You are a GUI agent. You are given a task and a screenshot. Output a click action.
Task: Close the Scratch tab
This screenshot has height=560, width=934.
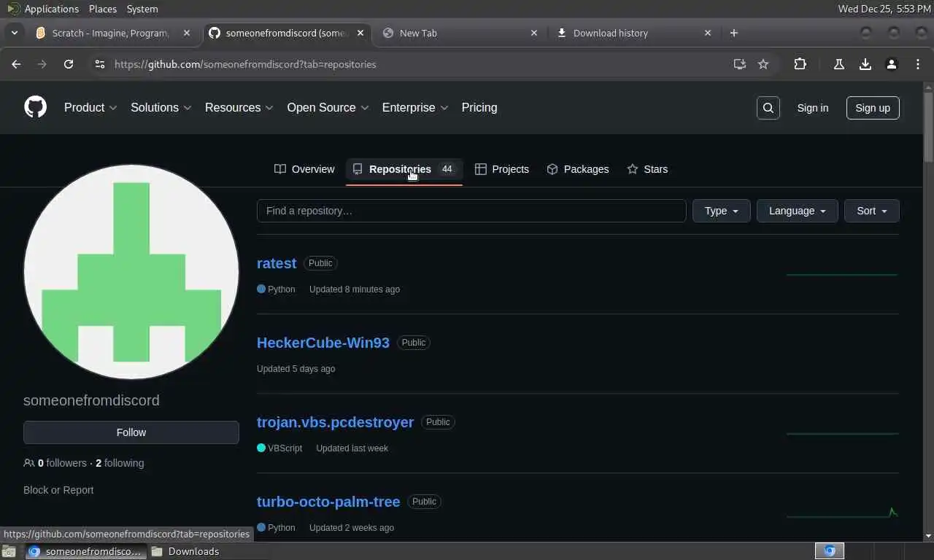click(187, 33)
